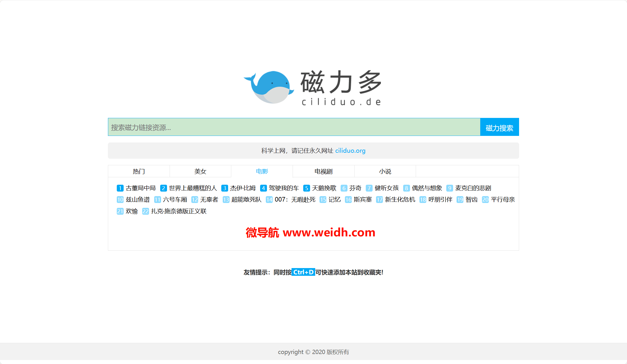Click the number 1 rank badge

point(120,188)
